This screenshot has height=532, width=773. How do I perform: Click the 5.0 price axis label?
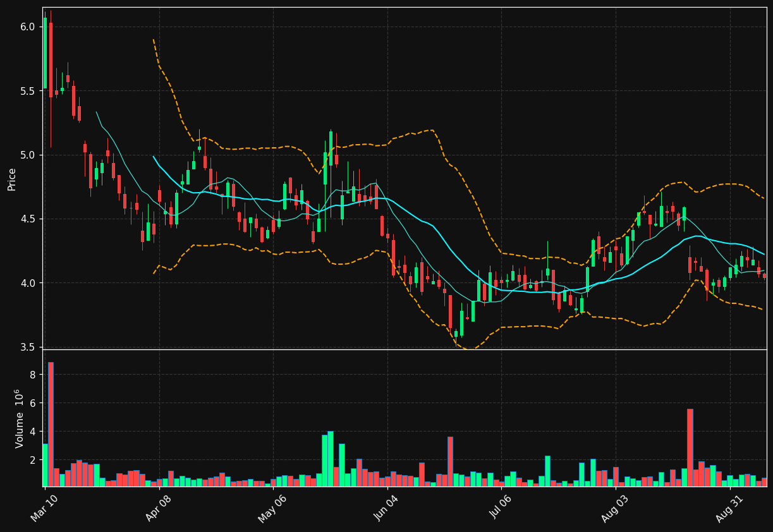[x=27, y=155]
